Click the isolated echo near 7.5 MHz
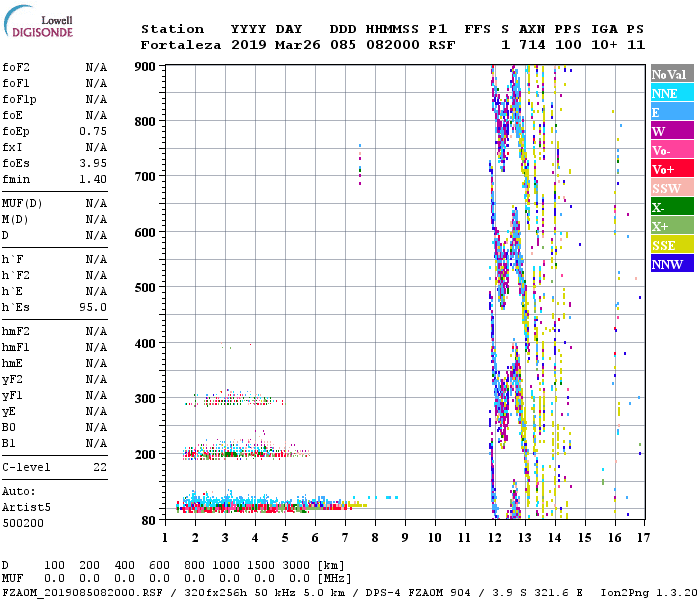 tap(360, 164)
